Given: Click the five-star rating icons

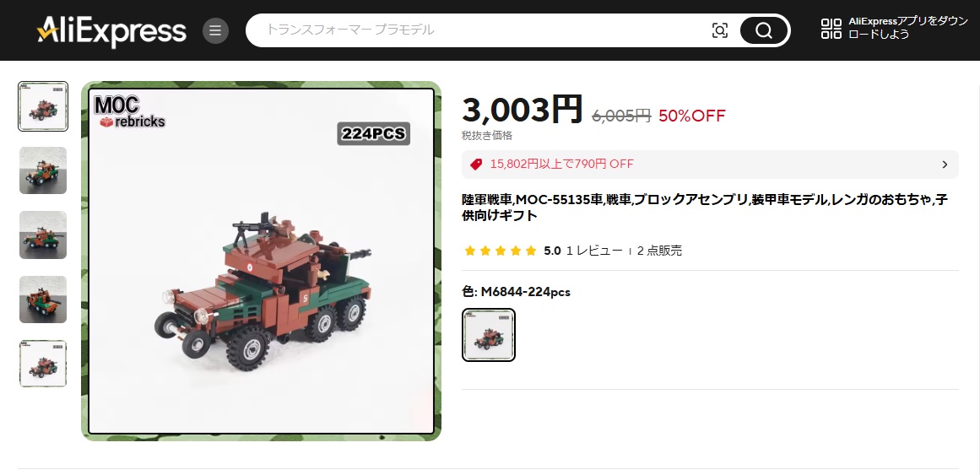Looking at the screenshot, I should coord(501,251).
